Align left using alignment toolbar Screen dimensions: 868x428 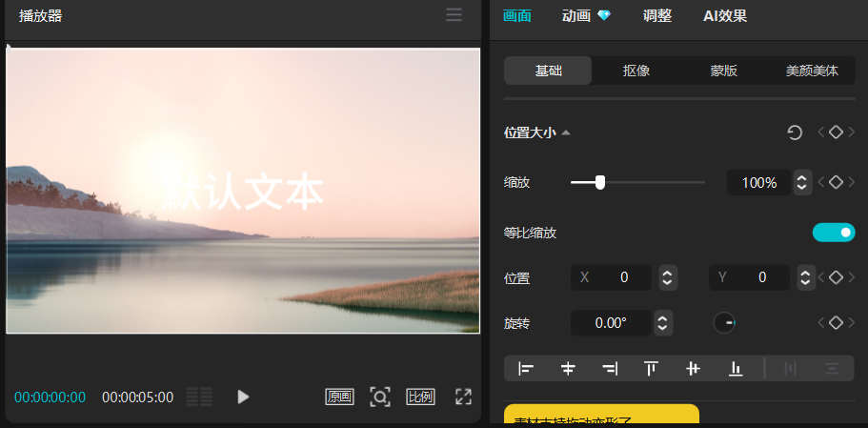[526, 368]
